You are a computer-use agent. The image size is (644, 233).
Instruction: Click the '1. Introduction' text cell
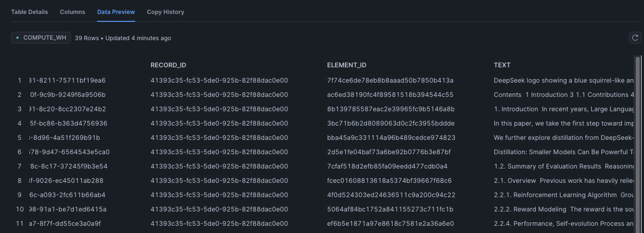563,109
